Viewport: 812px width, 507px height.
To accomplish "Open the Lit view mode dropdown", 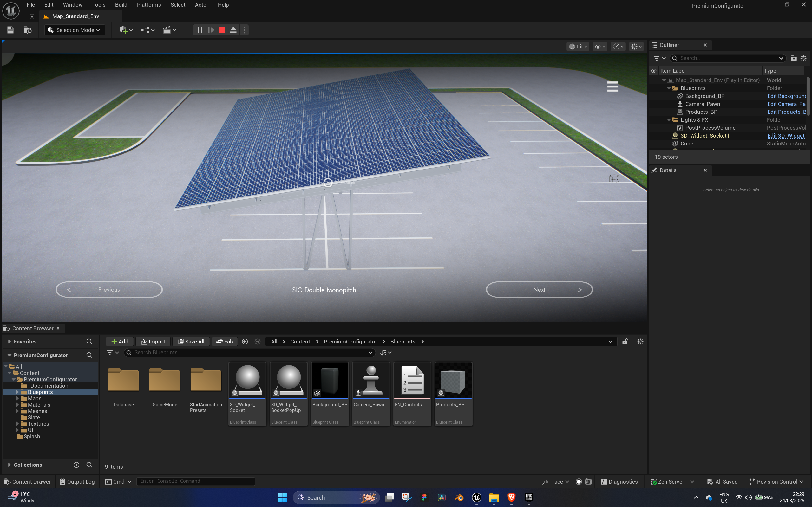I will coord(578,47).
